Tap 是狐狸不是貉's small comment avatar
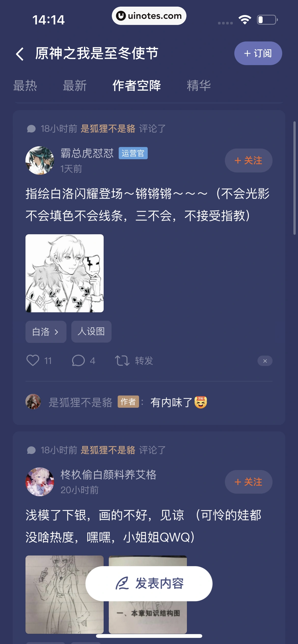This screenshot has height=644, width=298. tap(33, 402)
